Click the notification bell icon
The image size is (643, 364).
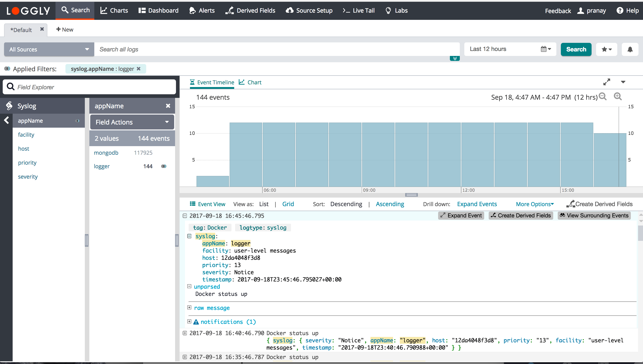(630, 49)
